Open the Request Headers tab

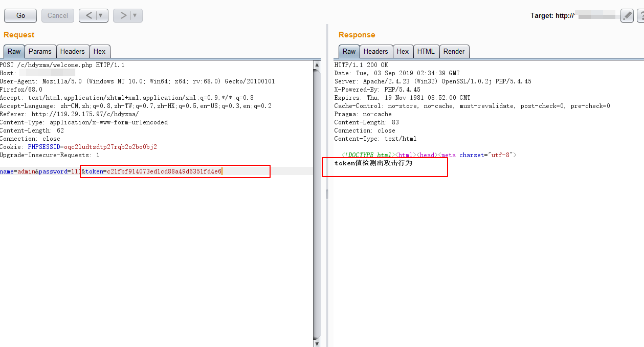click(72, 51)
